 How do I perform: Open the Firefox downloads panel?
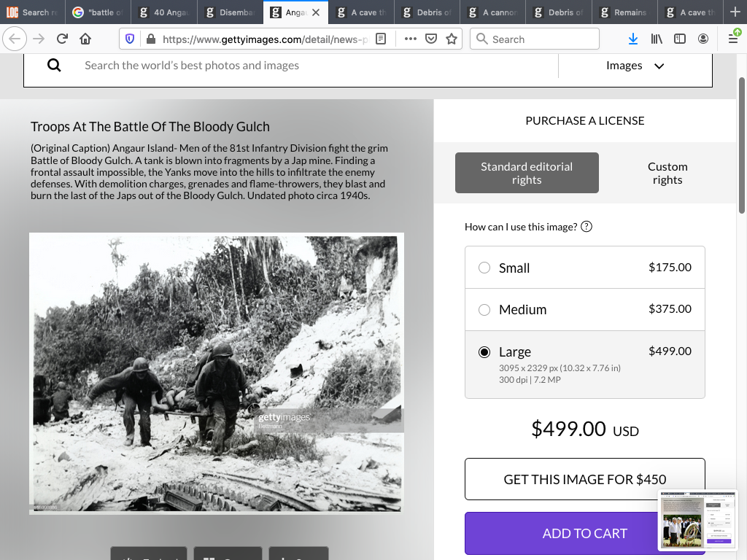[633, 39]
